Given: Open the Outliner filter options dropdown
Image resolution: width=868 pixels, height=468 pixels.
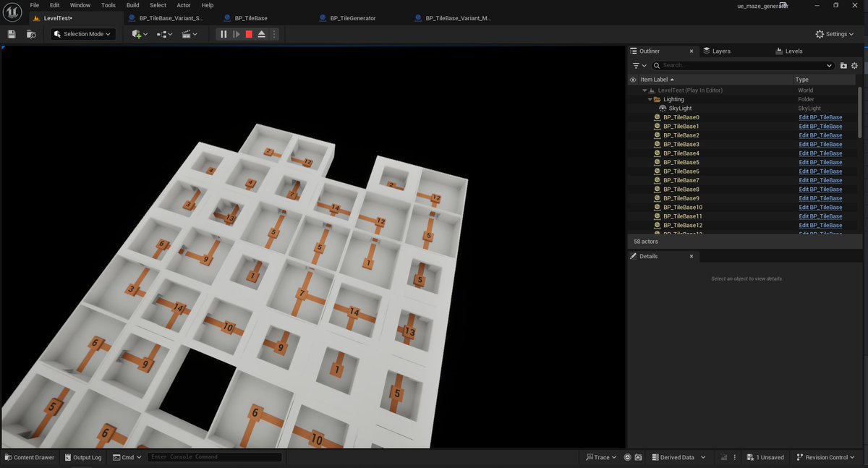Looking at the screenshot, I should (x=639, y=65).
